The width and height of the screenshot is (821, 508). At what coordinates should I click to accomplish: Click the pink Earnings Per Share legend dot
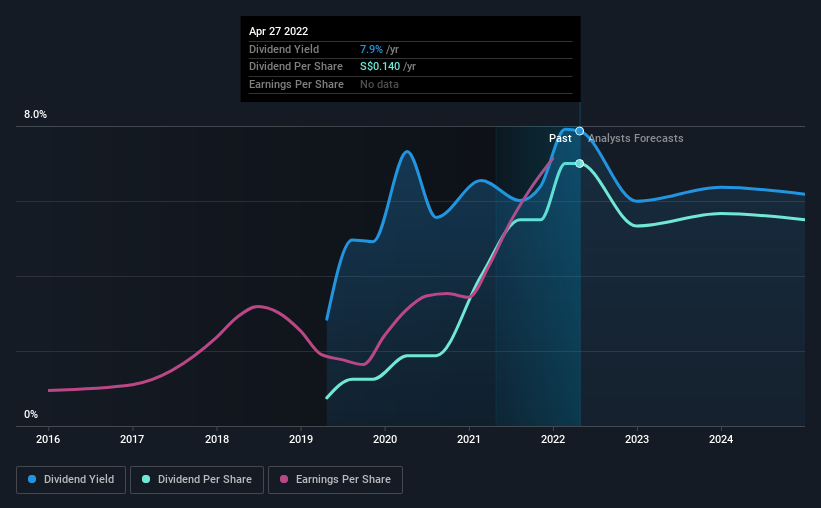pyautogui.click(x=284, y=479)
